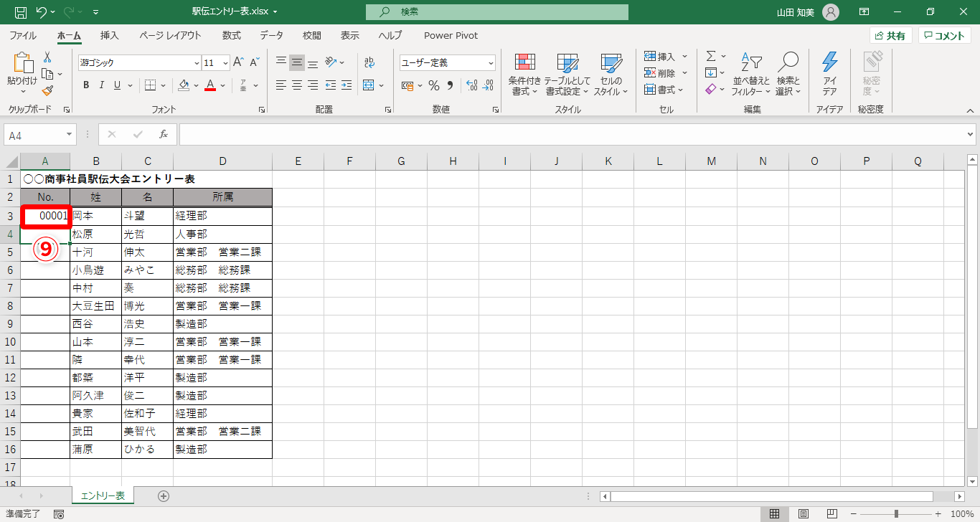Screen dimensions: 980x522
Task: Toggle bold formatting
Action: [85, 85]
